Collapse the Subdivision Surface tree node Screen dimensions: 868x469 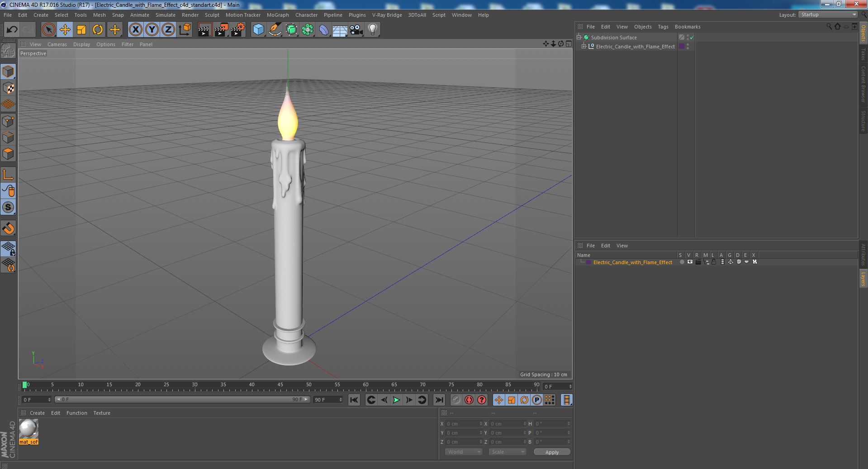[579, 37]
